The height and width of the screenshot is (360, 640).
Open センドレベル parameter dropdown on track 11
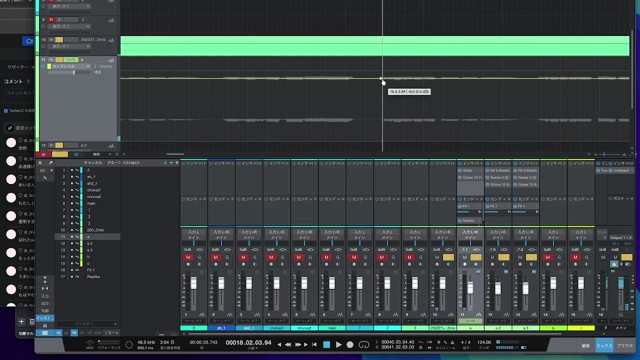(x=69, y=66)
